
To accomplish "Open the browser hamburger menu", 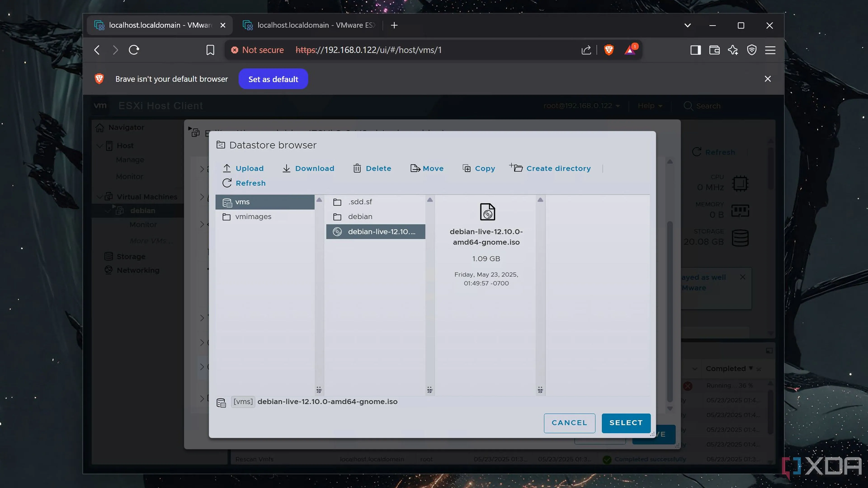I will [770, 50].
